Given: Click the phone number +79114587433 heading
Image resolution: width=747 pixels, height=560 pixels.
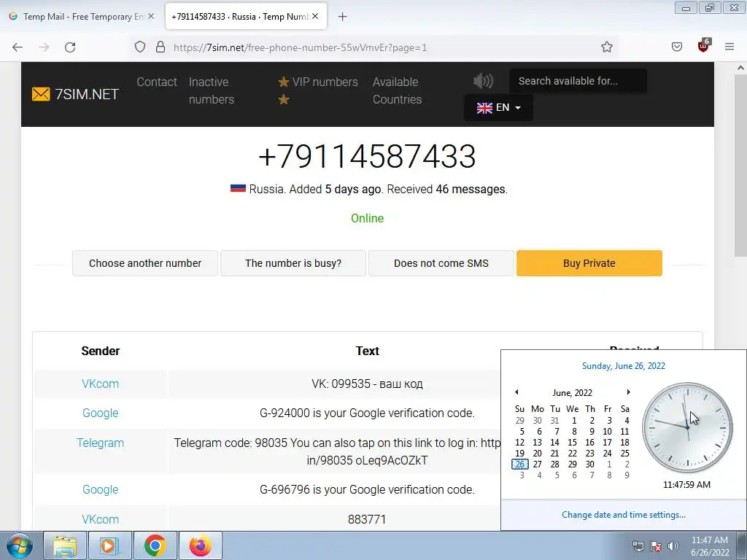Looking at the screenshot, I should pos(367,156).
